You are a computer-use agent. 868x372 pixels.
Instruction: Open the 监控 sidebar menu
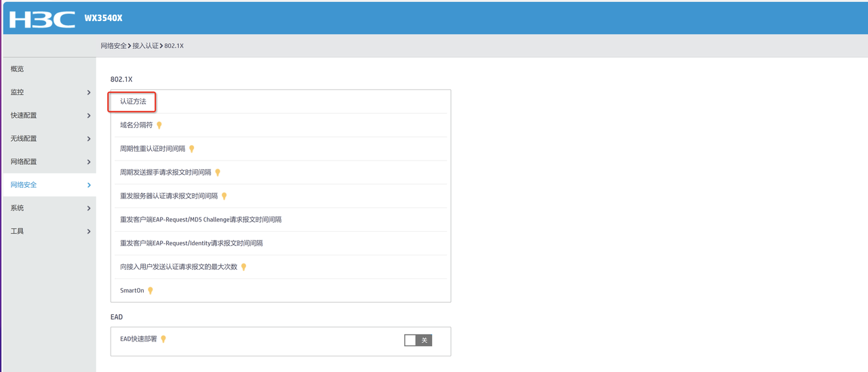tap(50, 92)
